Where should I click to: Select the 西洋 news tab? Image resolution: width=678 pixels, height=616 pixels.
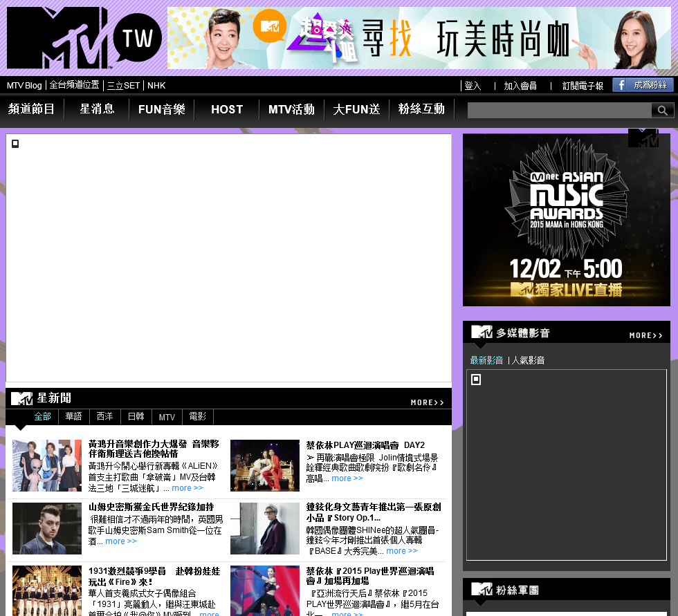104,416
